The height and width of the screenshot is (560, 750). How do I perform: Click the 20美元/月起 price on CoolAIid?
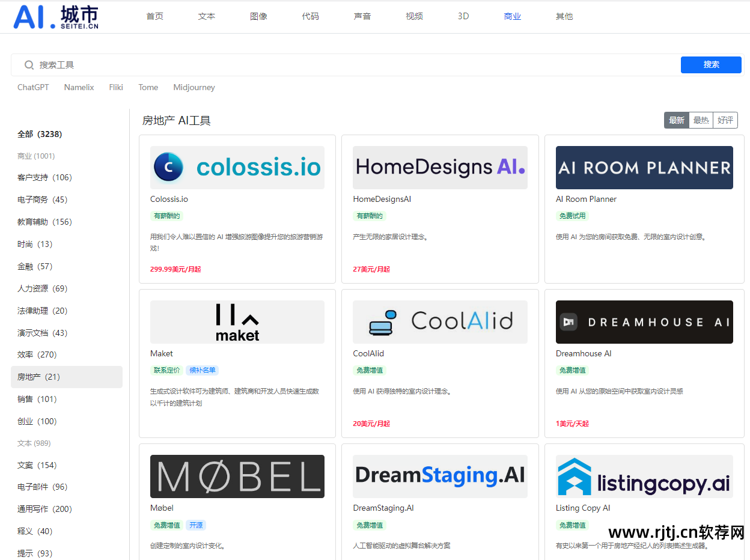[371, 424]
